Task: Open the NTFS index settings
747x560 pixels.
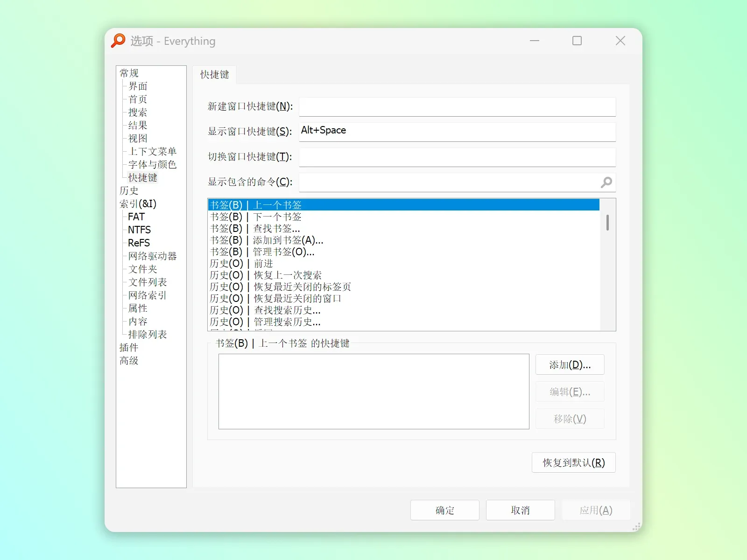Action: (x=139, y=230)
